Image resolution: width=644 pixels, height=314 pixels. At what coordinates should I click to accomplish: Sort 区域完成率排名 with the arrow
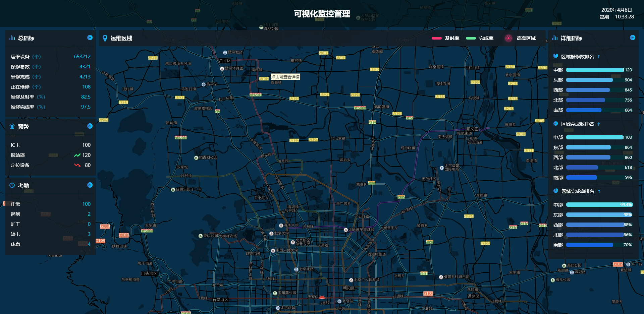click(x=599, y=191)
